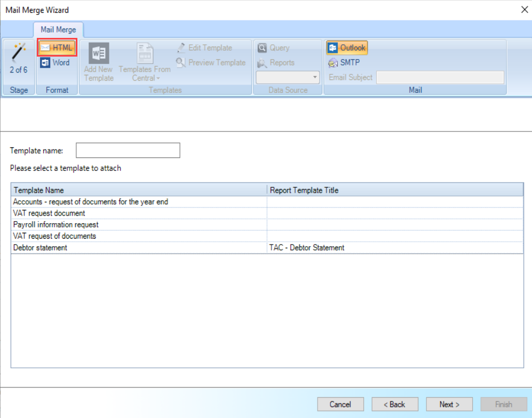Image resolution: width=532 pixels, height=418 pixels.
Task: Open Templates From Central dropdown
Action: point(145,62)
